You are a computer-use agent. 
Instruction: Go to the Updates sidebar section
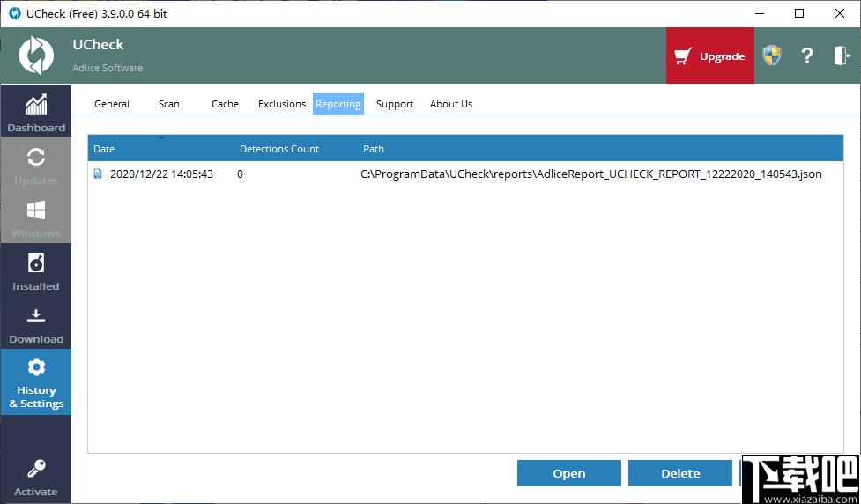pos(36,164)
